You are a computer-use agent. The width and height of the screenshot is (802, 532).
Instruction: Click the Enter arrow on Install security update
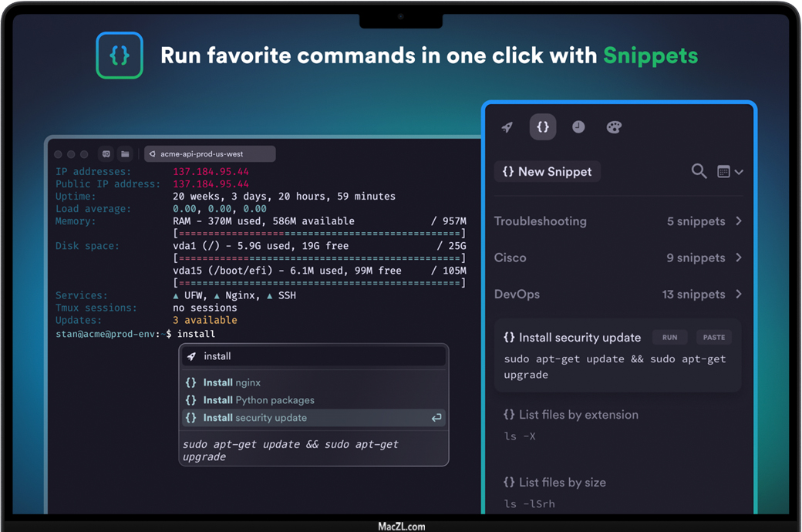pyautogui.click(x=436, y=418)
